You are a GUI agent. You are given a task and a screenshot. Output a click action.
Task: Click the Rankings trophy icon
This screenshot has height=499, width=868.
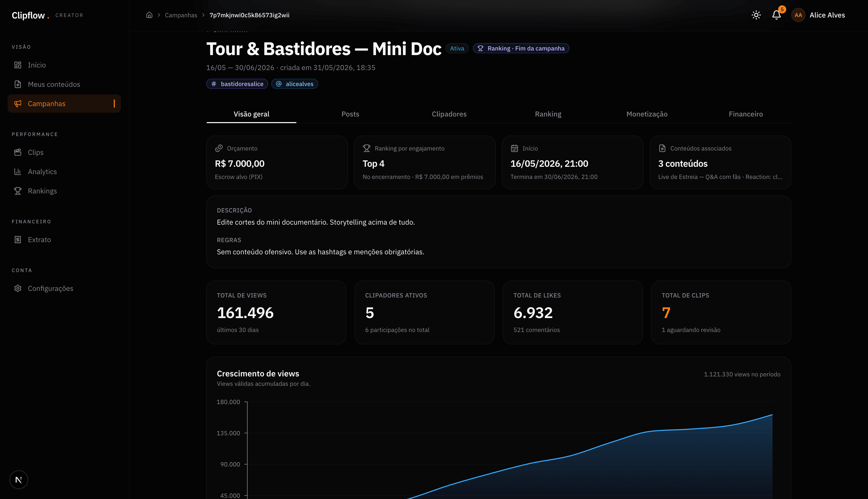tap(18, 191)
